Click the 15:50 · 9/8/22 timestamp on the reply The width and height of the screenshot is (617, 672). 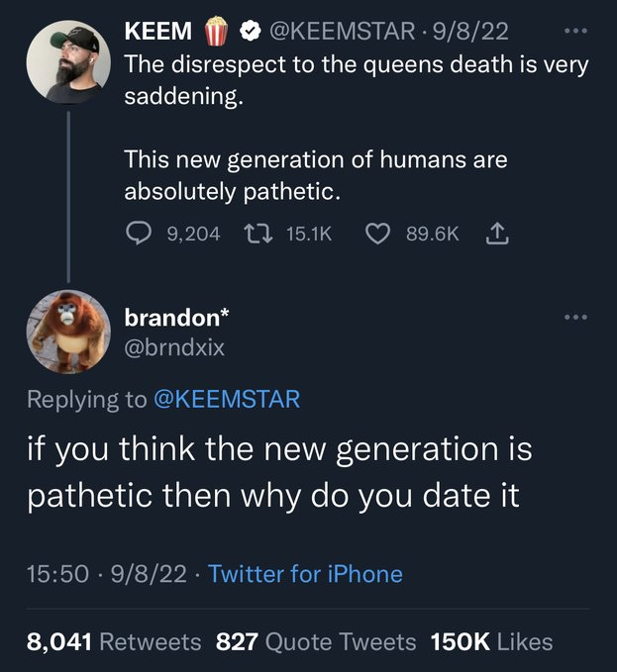tap(109, 574)
